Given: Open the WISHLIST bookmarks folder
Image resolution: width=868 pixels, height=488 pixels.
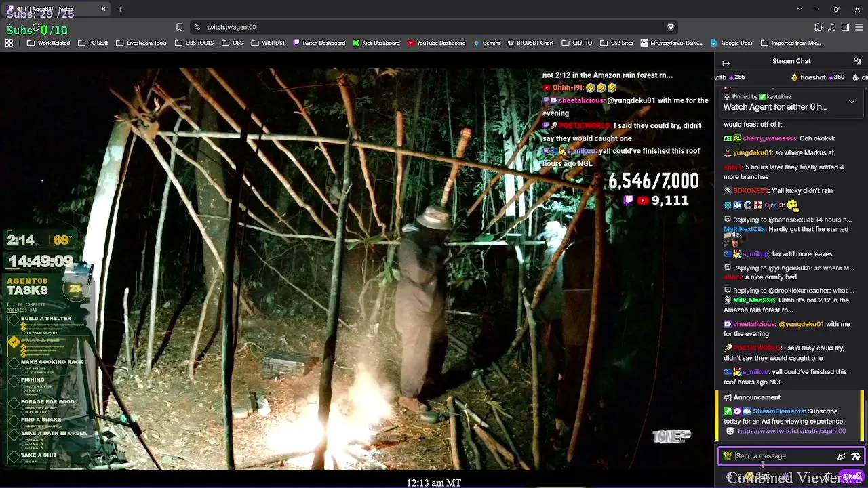Looking at the screenshot, I should [x=268, y=43].
